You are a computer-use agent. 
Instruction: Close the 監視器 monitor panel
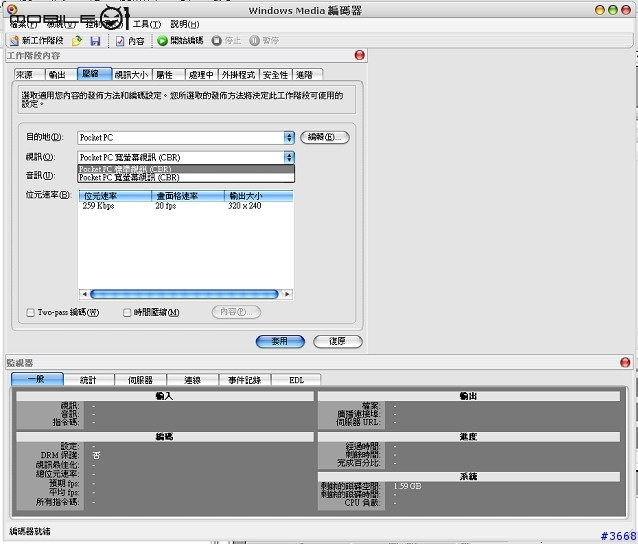point(625,362)
